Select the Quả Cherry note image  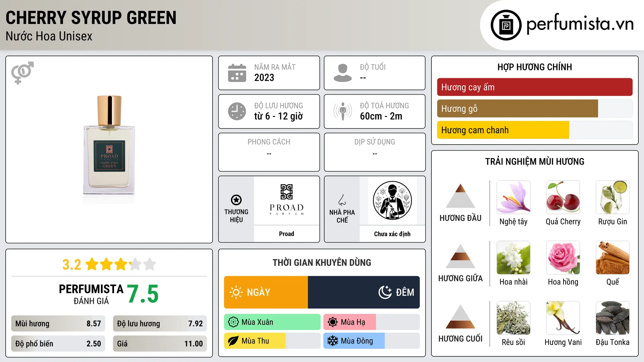pos(563,197)
